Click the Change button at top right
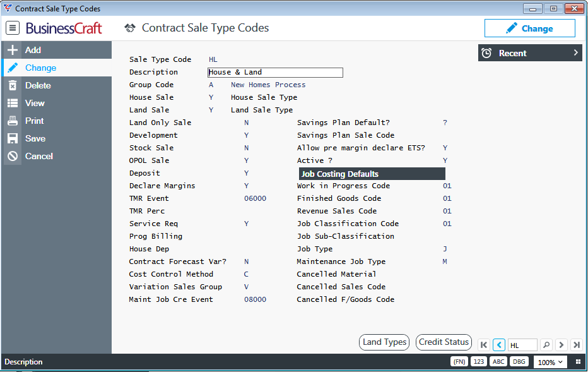Screen dimensions: 588x372 (x=529, y=28)
